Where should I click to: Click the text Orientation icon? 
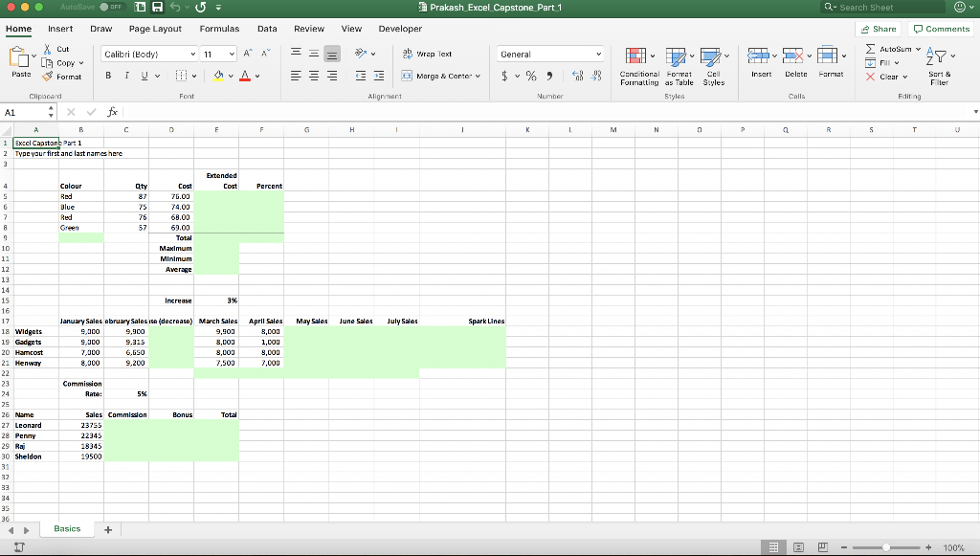pyautogui.click(x=361, y=54)
